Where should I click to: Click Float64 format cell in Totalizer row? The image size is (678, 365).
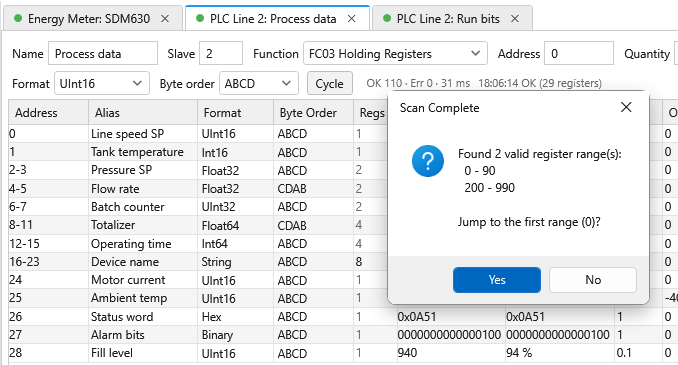click(x=235, y=225)
